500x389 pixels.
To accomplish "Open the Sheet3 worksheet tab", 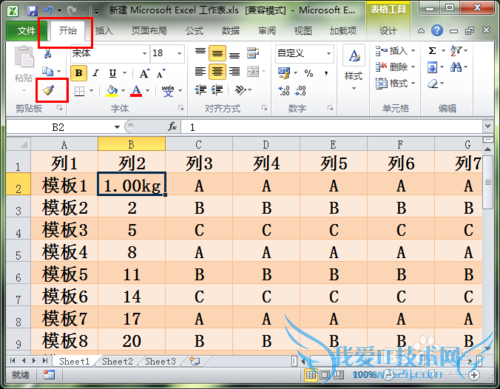I will [160, 361].
